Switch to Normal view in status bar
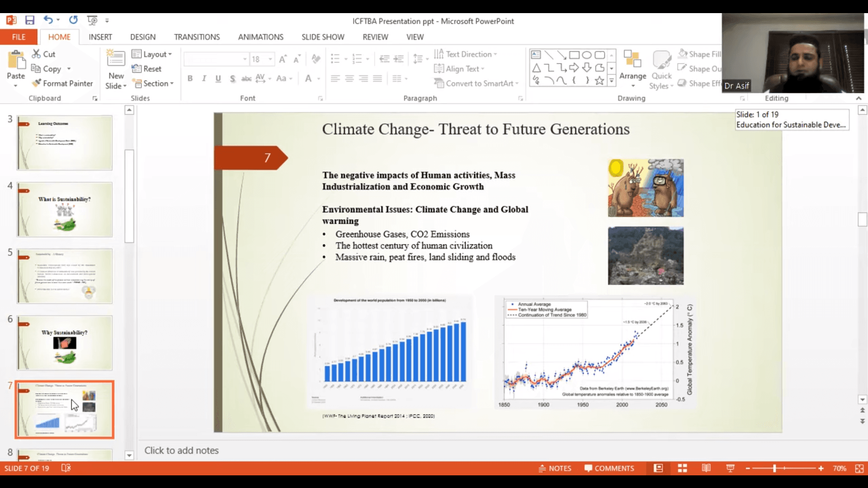Screen dimensions: 868x488 [658, 468]
